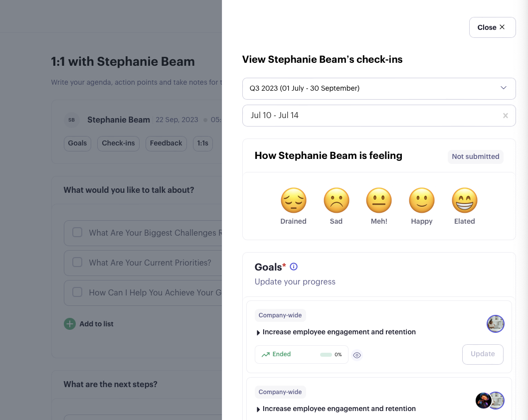Click '1:1 with Stephanie Beam' title

coord(123,62)
